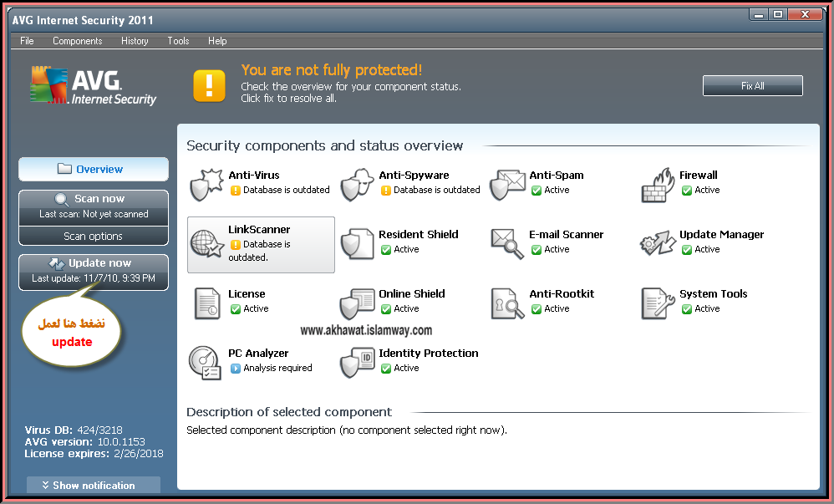The height and width of the screenshot is (504, 834).
Task: Select the LinkScanner globe icon
Action: click(x=207, y=244)
